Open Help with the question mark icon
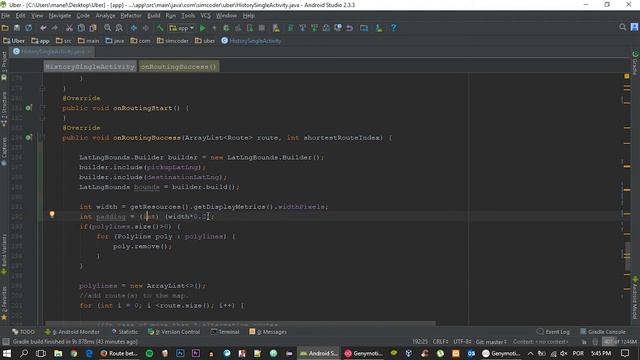This screenshot has width=640, height=360. [393, 28]
